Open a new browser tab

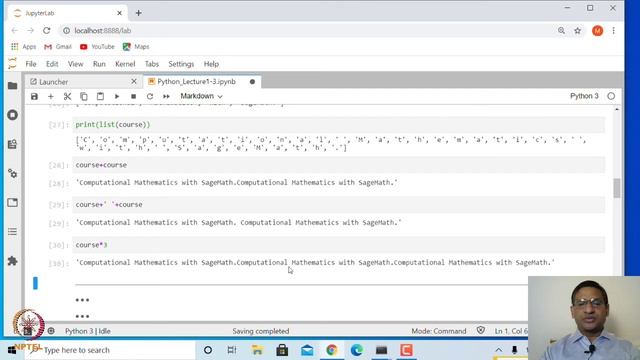(x=138, y=13)
